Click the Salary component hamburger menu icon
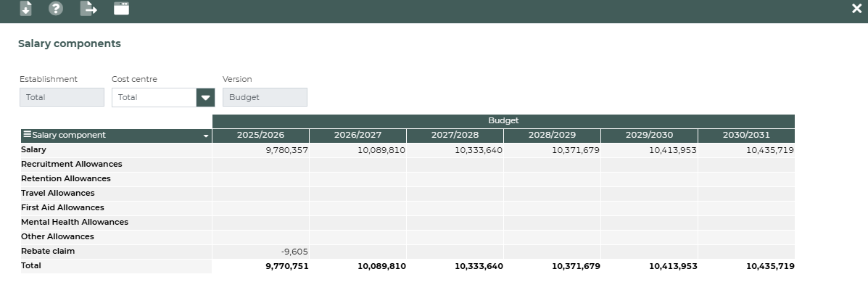 tap(27, 135)
